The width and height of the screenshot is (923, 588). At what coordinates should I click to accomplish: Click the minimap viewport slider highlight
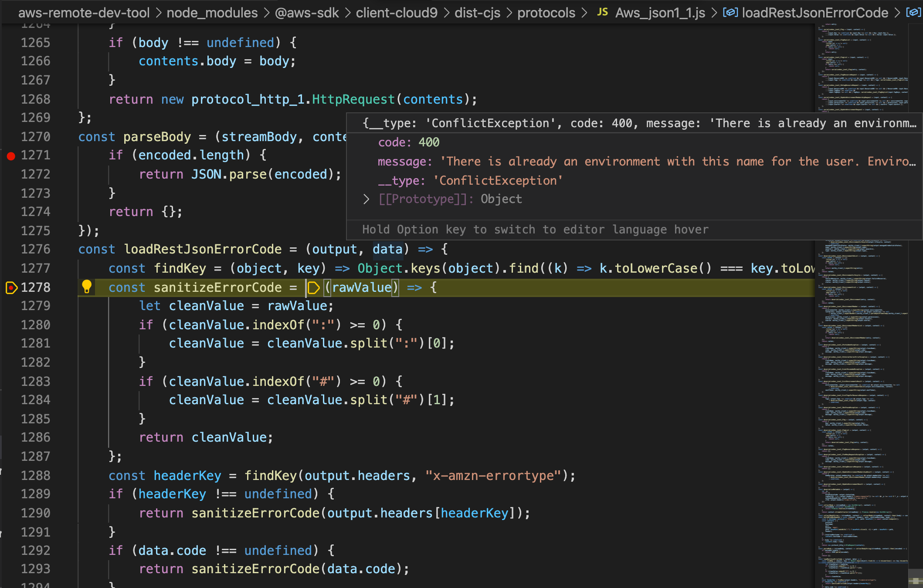[x=863, y=565]
